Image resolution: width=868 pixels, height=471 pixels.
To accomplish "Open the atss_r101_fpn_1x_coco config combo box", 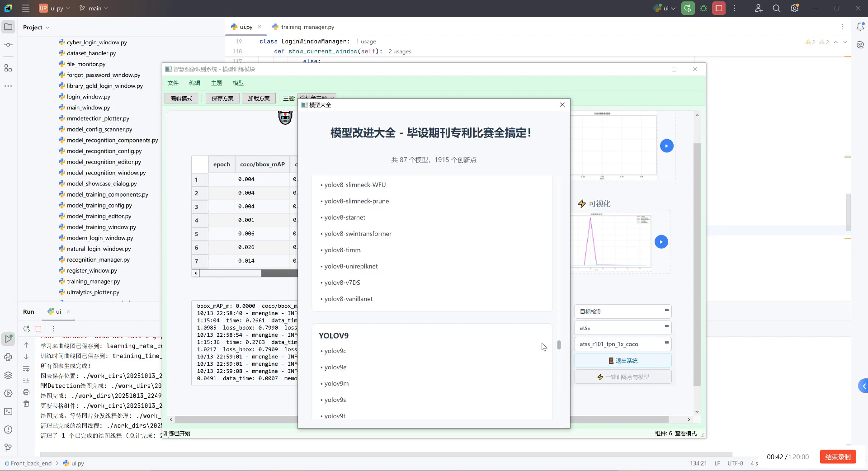I will click(623, 344).
